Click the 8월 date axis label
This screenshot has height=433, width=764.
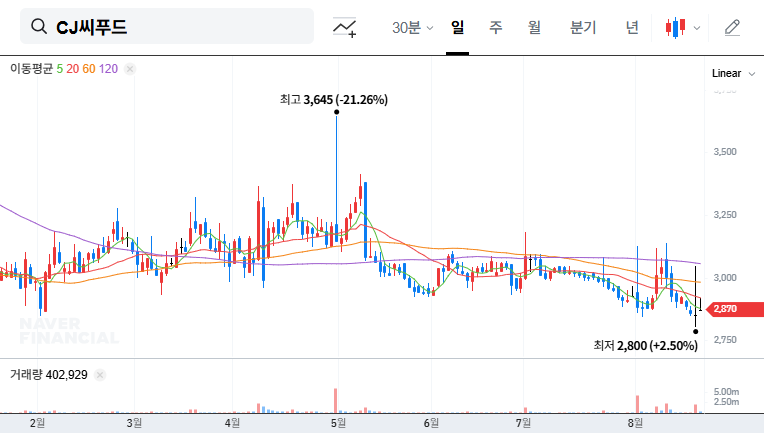click(x=635, y=423)
